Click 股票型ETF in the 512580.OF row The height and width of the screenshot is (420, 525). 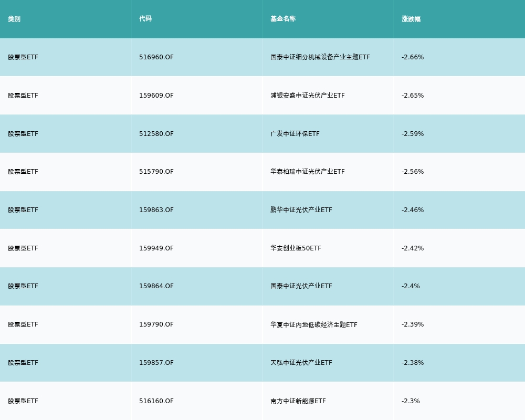pyautogui.click(x=23, y=134)
